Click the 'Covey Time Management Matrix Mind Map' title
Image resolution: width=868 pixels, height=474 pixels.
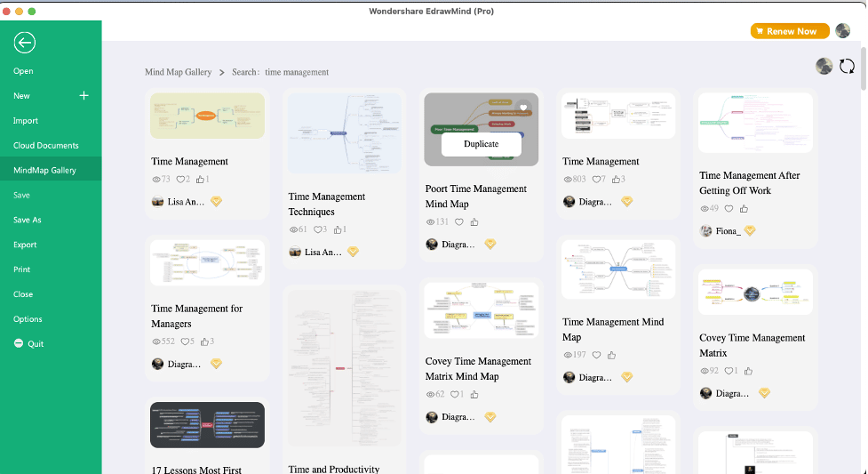[x=478, y=369]
